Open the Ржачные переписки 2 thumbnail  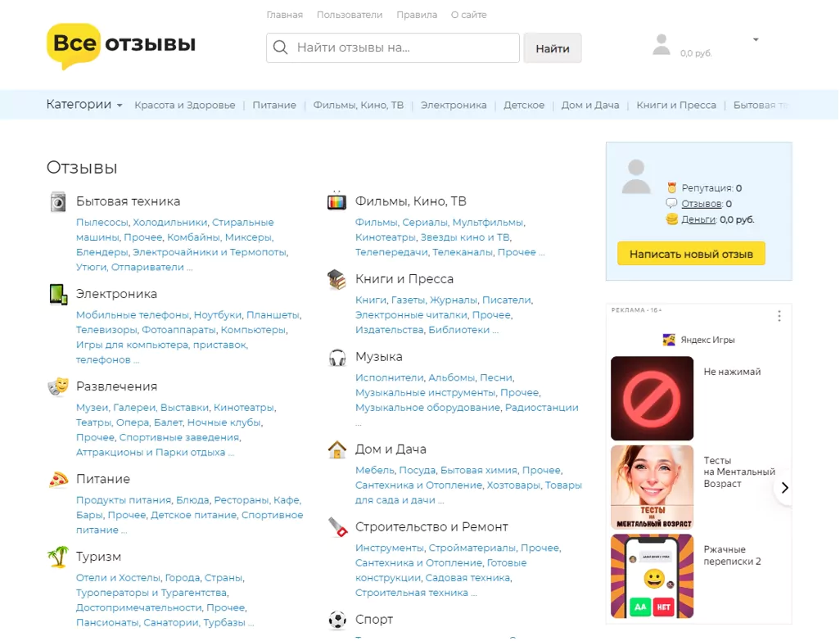(652, 577)
